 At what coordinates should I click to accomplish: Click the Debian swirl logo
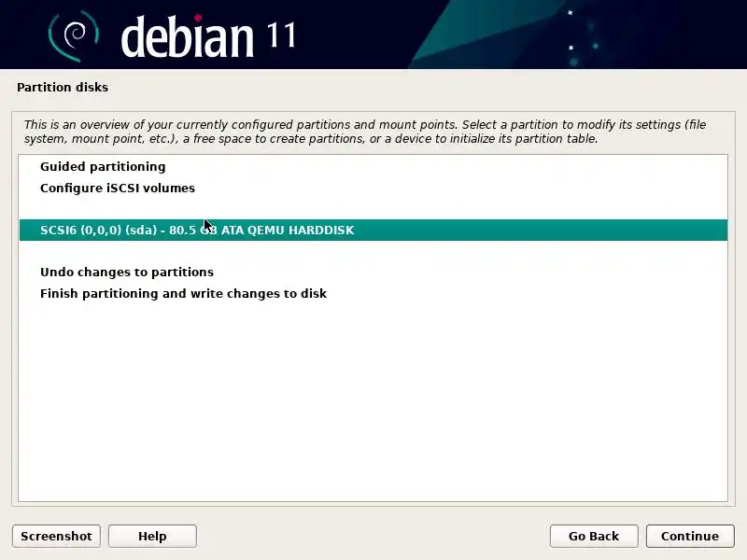click(x=73, y=36)
